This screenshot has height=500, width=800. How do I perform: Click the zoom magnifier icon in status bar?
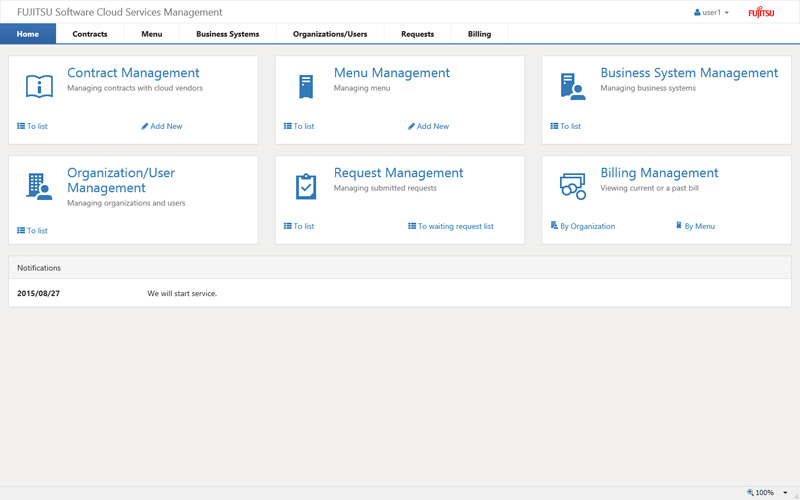click(750, 492)
